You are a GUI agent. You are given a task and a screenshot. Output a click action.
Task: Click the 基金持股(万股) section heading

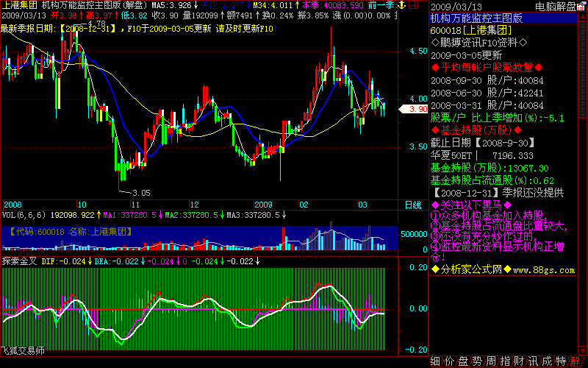[476, 131]
